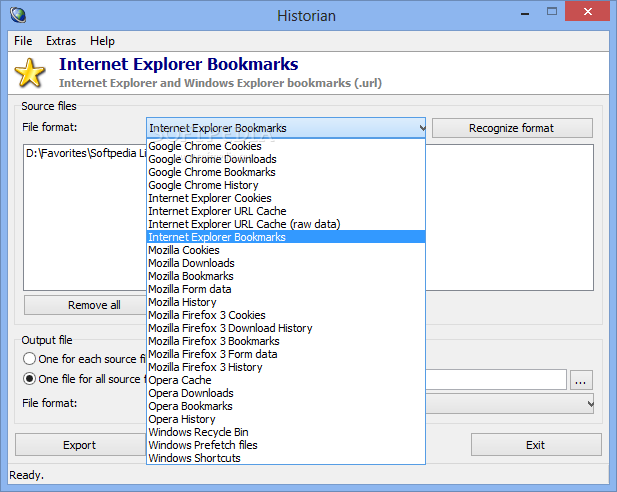The image size is (617, 492).
Task: Click the output file path field
Action: click(x=496, y=380)
